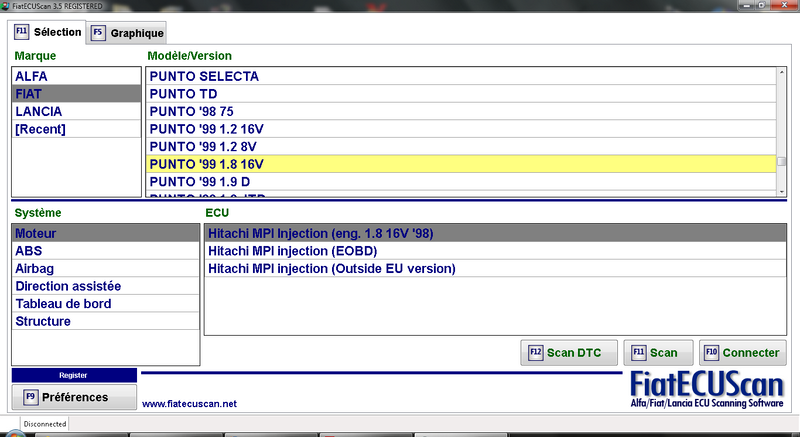Select Hitachi MPI injection (EOBD) ECU
Viewport: 800px width, 437px height.
tap(495, 251)
